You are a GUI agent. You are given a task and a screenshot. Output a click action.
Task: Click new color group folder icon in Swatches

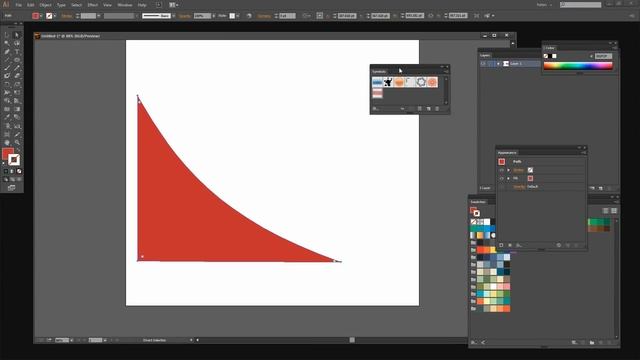592,342
